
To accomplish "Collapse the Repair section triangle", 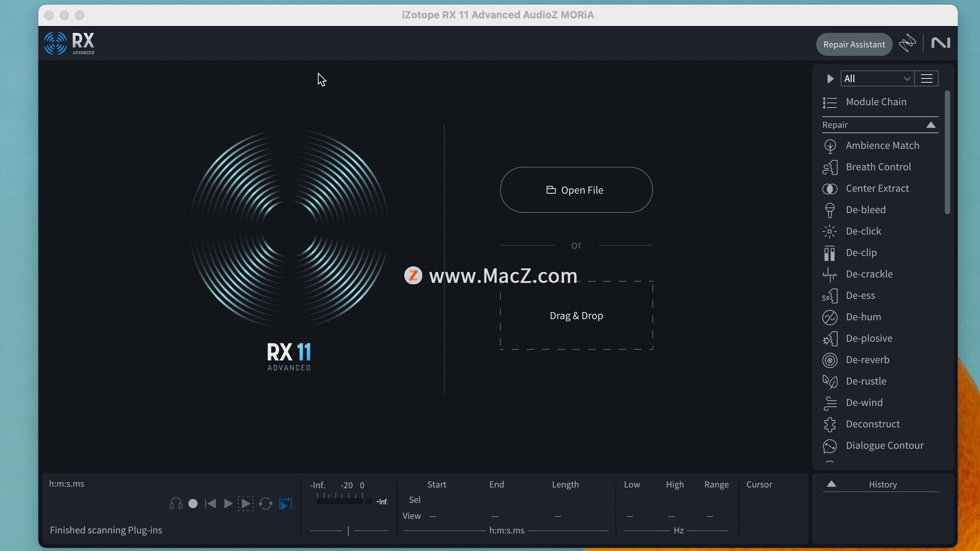I will 931,125.
